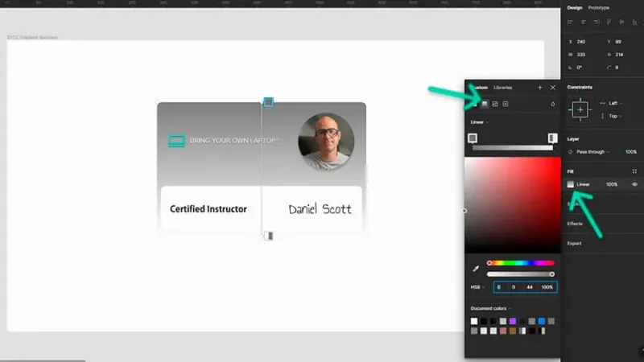Open the Left horizontal constraint dropdown
644x362 pixels.
615,103
